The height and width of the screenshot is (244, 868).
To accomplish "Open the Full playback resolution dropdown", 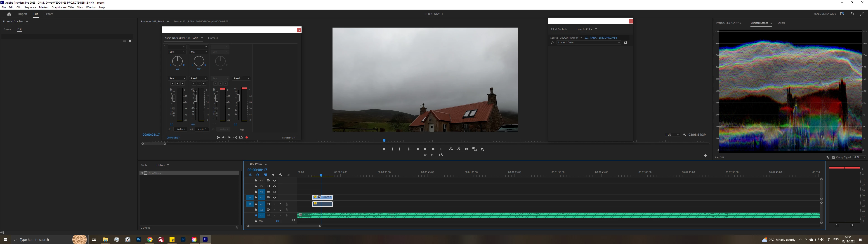I will click(672, 134).
